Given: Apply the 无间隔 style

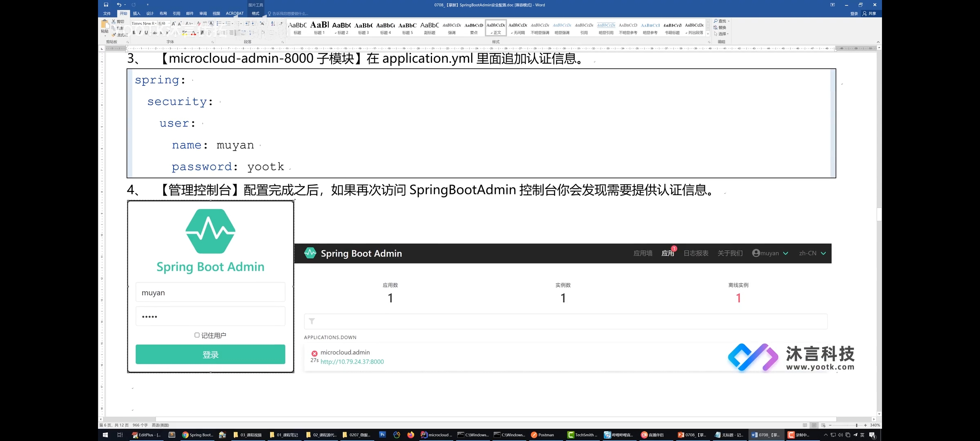Looking at the screenshot, I should click(518, 28).
